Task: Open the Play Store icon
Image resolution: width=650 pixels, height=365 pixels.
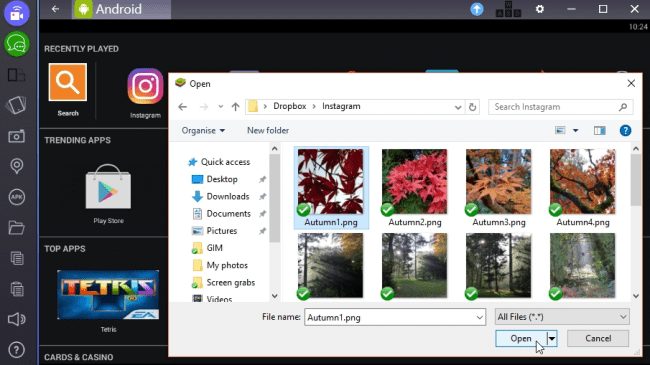Action: (108, 187)
